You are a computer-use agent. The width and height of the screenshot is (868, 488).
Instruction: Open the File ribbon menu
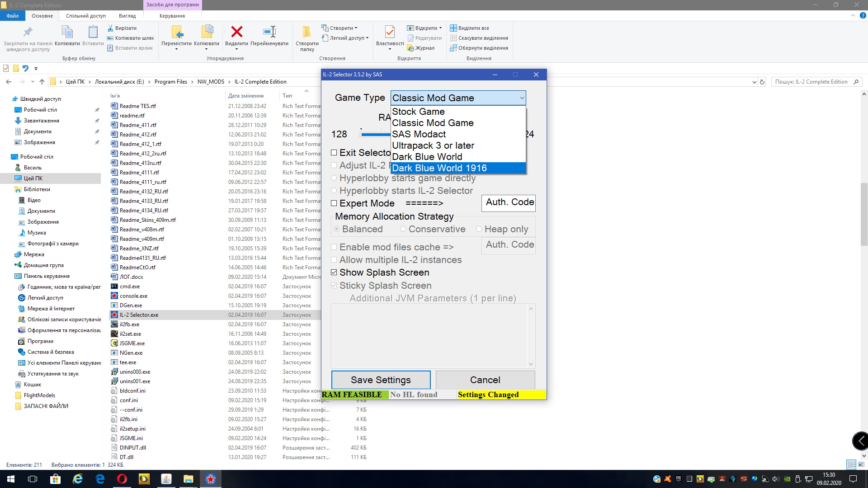(13, 16)
